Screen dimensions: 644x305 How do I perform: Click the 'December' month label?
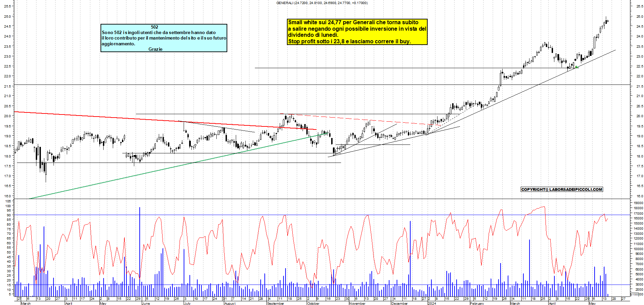(x=400, y=303)
